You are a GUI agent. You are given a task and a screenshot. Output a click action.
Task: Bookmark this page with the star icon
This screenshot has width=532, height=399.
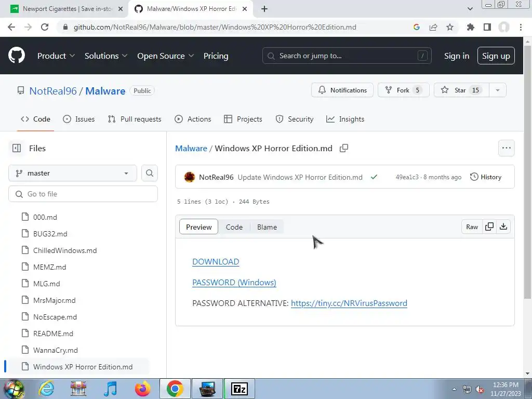point(450,27)
